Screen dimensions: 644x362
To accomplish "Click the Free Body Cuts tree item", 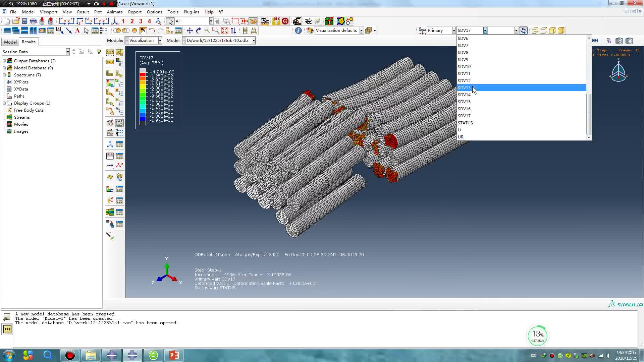I will click(x=29, y=110).
